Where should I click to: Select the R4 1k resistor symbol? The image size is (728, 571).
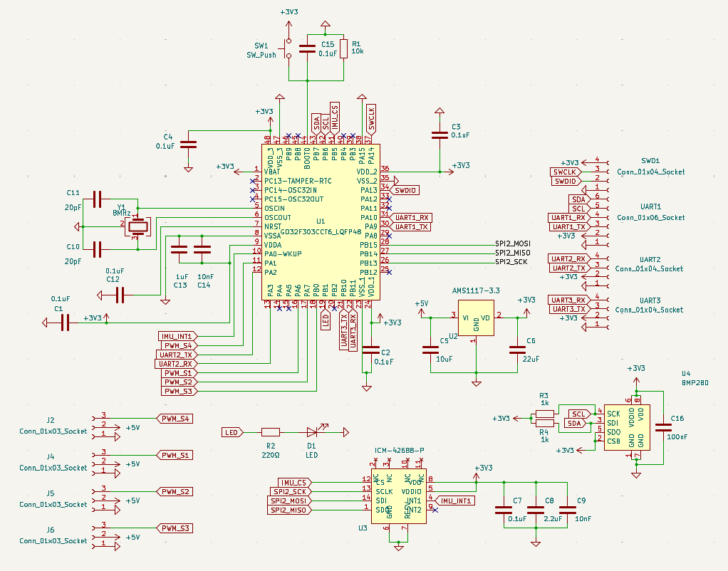[545, 423]
